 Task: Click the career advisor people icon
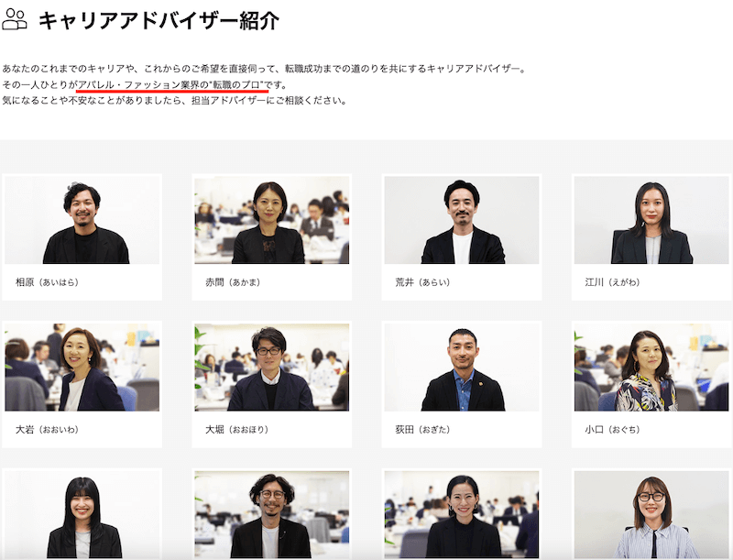[x=15, y=19]
